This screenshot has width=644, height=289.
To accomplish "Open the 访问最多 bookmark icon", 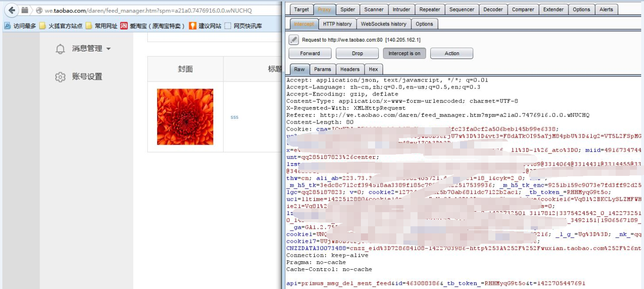I will coord(7,26).
